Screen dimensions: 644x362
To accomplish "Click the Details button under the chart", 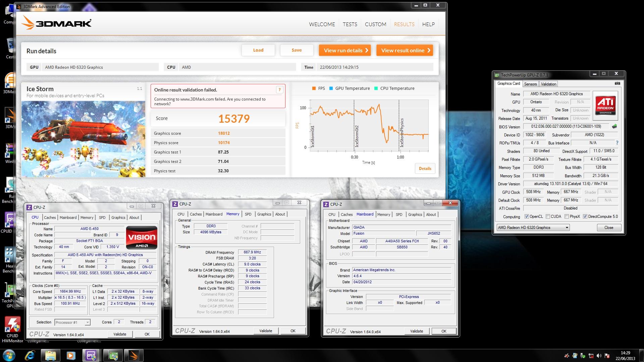I will pos(425,169).
